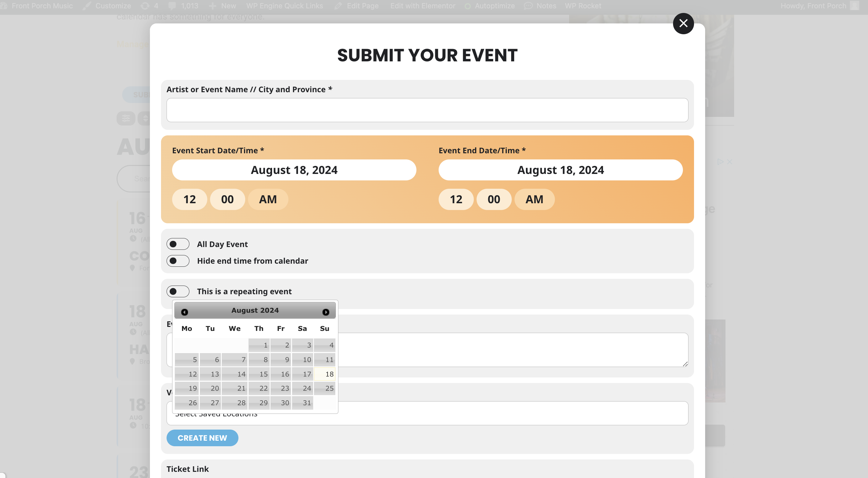
Task: Click the pencil icon beside Edit Page
Action: pos(338,6)
